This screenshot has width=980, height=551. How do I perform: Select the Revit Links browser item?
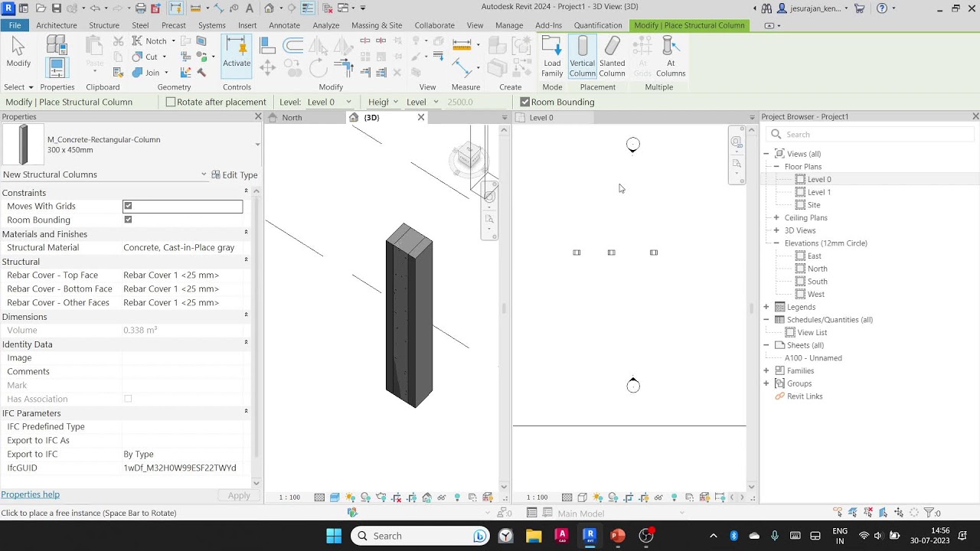(x=805, y=396)
